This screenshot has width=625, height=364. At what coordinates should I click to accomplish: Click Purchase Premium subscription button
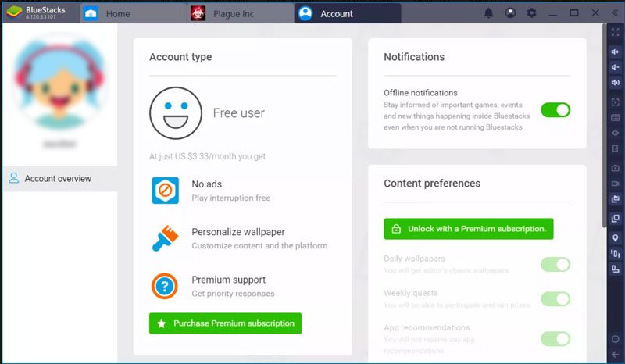tap(225, 323)
